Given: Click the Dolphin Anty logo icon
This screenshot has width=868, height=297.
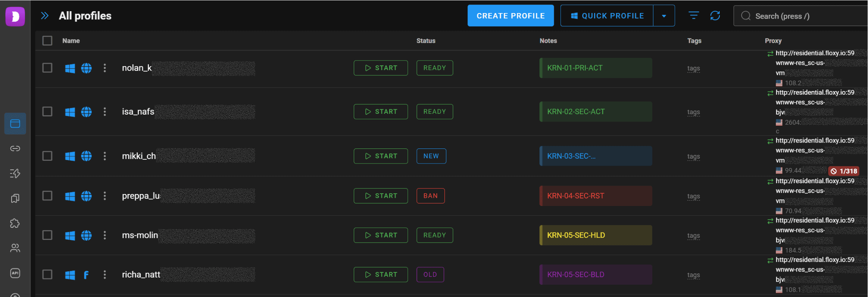Looking at the screenshot, I should click(15, 16).
